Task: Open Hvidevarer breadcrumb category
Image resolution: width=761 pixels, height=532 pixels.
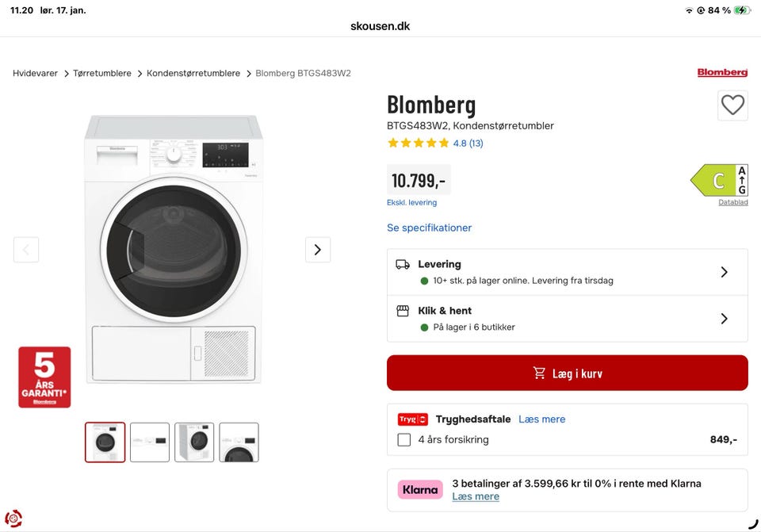Action: (x=35, y=73)
